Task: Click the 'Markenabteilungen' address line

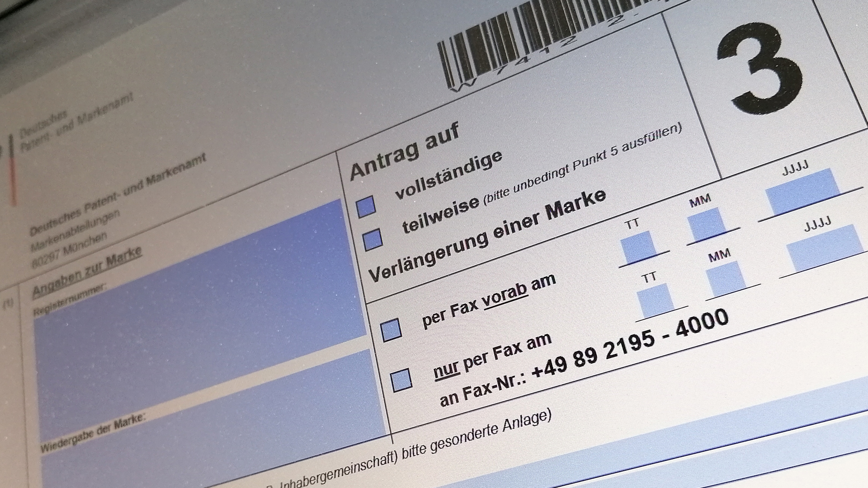Action: pos(75,230)
